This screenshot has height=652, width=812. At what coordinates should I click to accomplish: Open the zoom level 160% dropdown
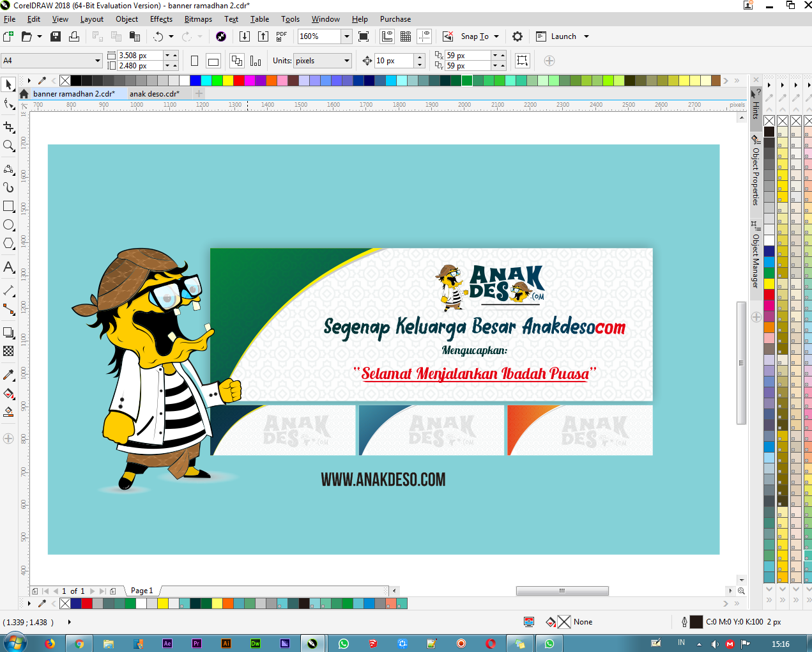coord(346,36)
